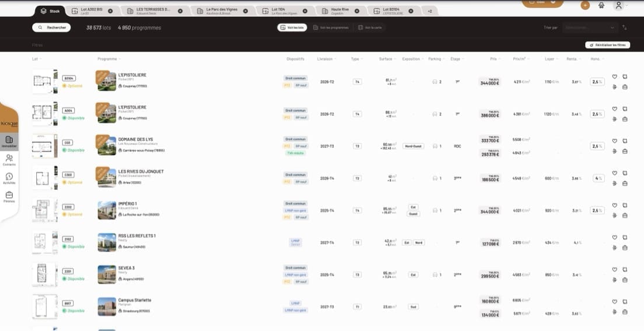The height and width of the screenshot is (331, 644).
Task: Click the orange plus button in header
Action: [x=585, y=5]
